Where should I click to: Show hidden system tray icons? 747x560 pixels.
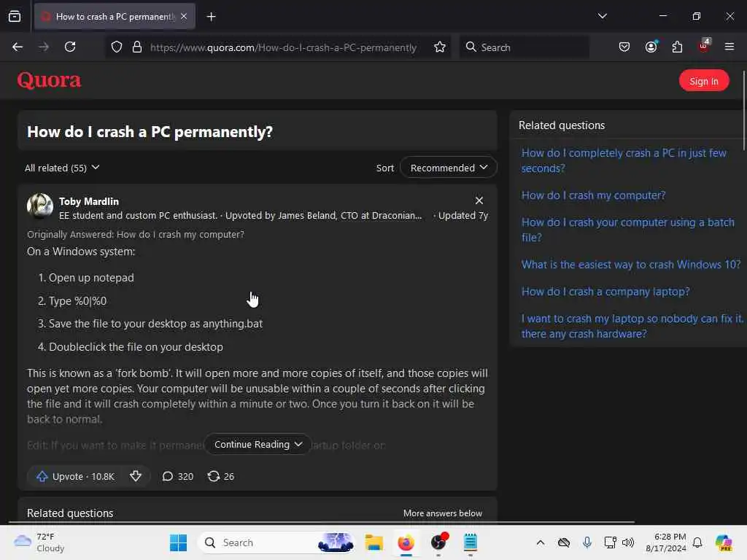(x=541, y=542)
